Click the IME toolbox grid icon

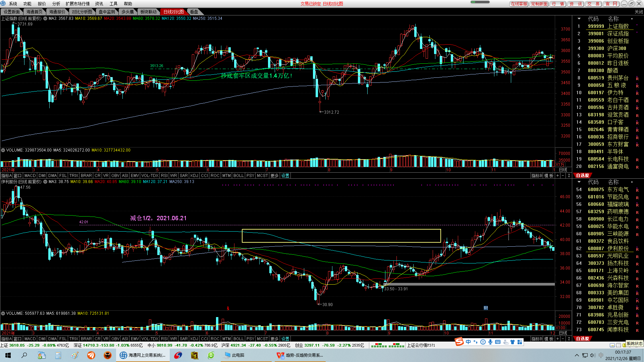[x=520, y=342]
